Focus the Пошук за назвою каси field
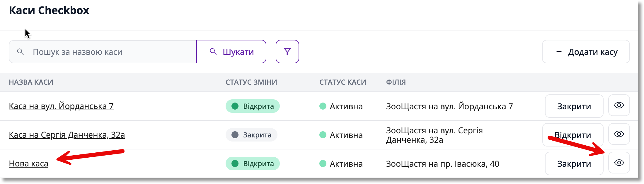644x184 pixels. (x=103, y=52)
